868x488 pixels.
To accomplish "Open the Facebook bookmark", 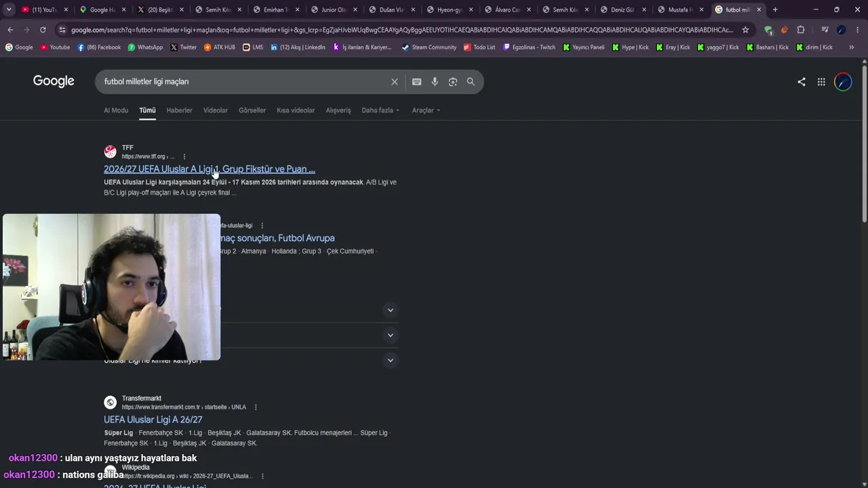I will (99, 47).
